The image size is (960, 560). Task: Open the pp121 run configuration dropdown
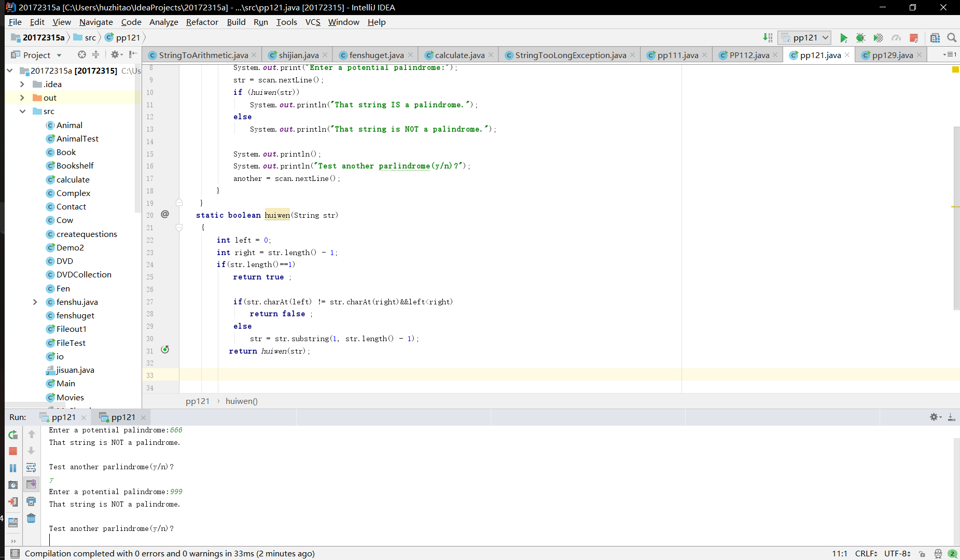805,38
